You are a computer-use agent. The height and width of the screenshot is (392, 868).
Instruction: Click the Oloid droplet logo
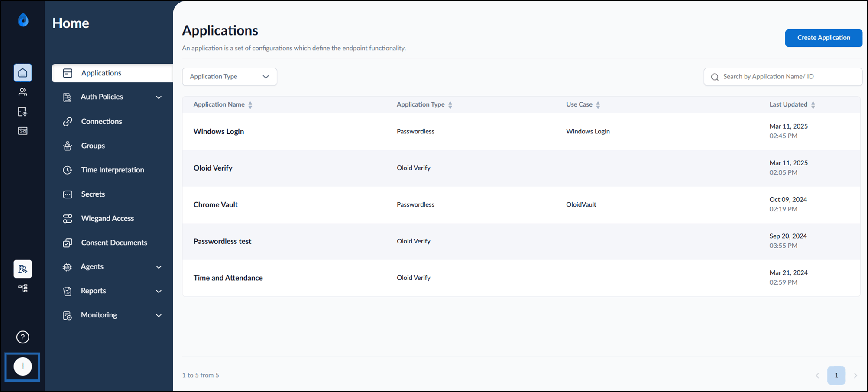23,20
